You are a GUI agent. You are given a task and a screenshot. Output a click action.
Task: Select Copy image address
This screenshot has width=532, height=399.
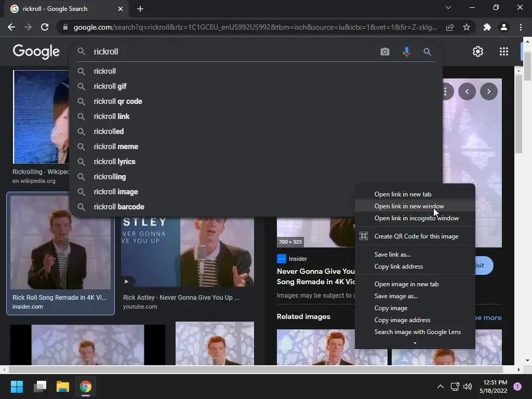415,320
